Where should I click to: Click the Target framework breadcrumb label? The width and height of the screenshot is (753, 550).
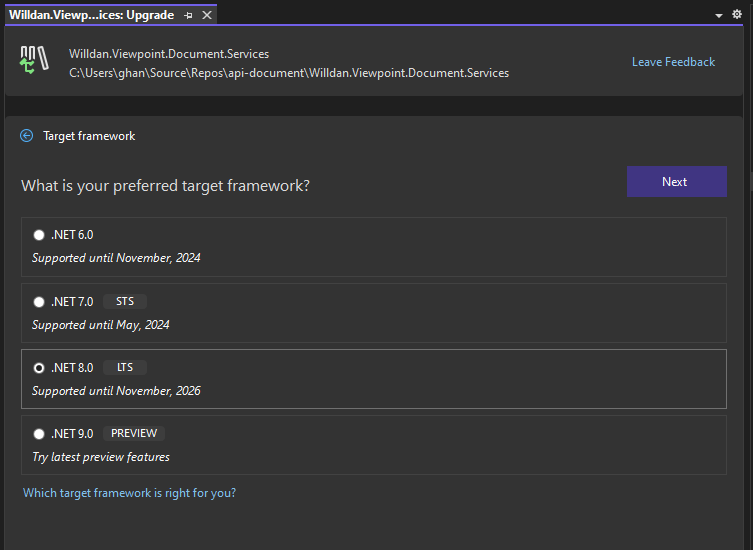89,136
